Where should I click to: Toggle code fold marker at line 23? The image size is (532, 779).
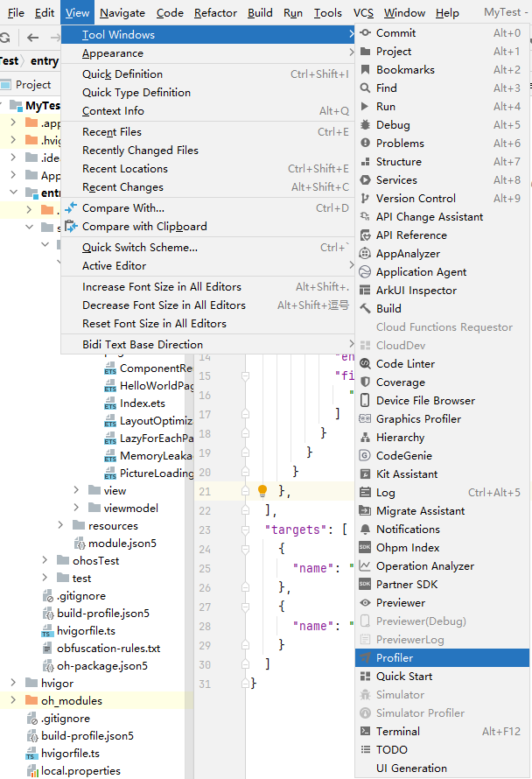[x=246, y=530]
